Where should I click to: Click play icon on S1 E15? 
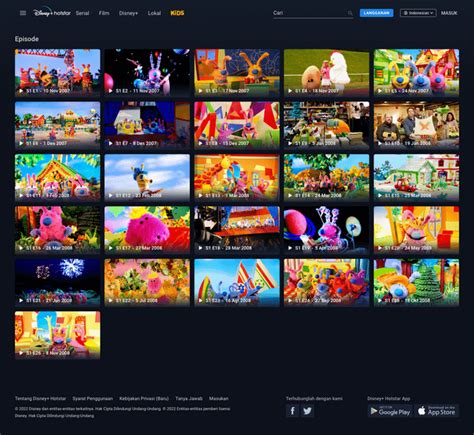point(380,195)
